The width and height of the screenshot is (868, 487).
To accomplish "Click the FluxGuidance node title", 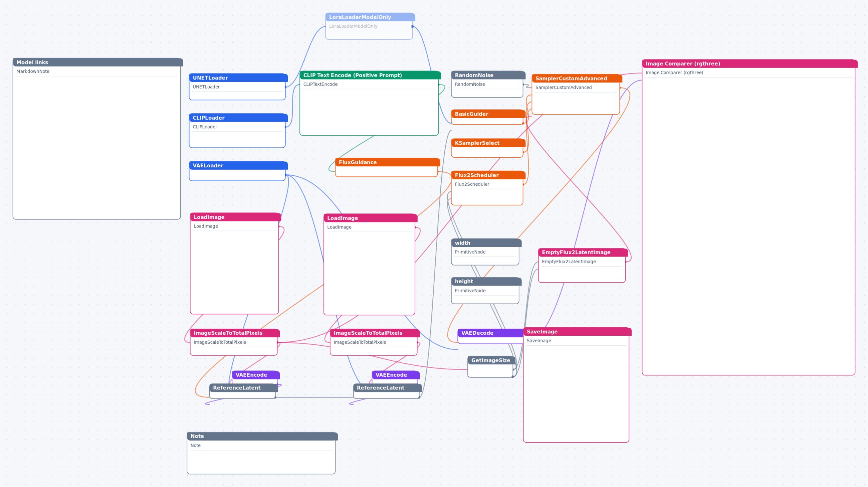I will click(358, 162).
